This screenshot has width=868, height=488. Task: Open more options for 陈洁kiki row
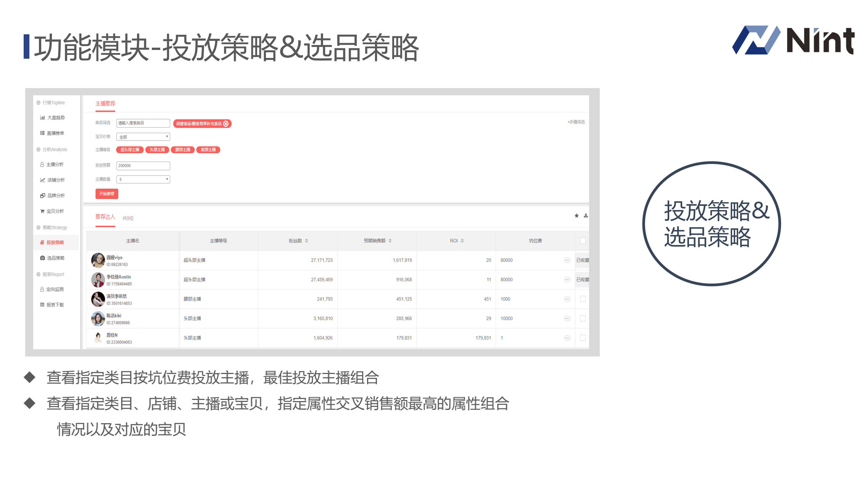567,319
